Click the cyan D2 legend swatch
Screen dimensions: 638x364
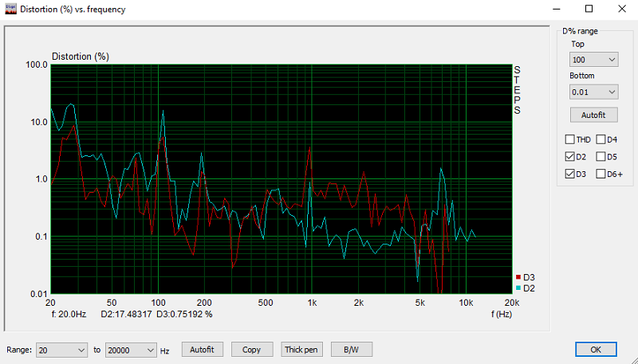tap(518, 288)
